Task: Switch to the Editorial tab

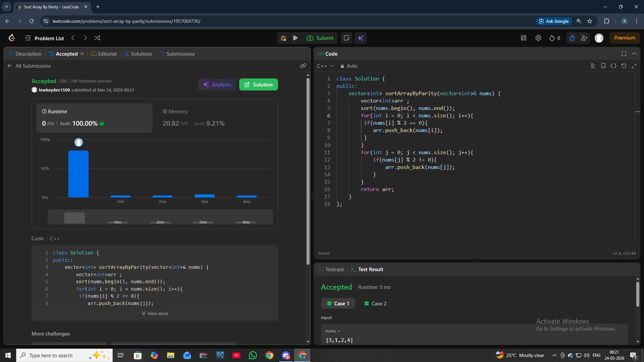Action: [104, 54]
